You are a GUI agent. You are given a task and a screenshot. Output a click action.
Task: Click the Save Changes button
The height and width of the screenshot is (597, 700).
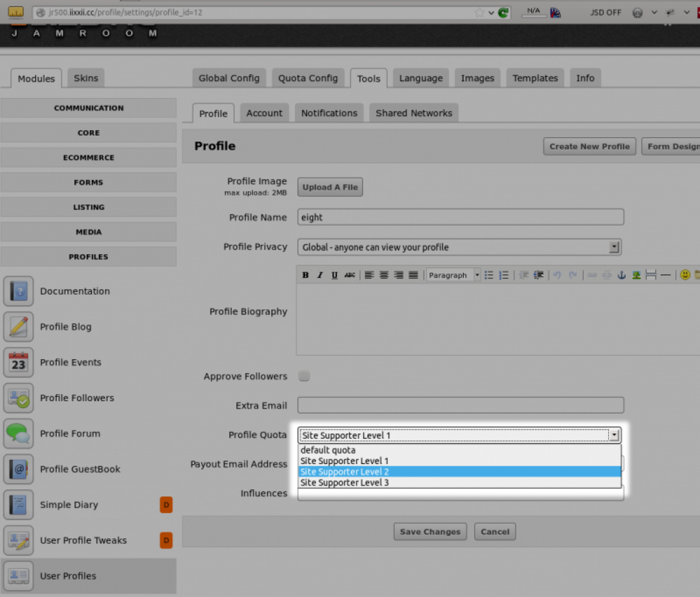(x=430, y=531)
